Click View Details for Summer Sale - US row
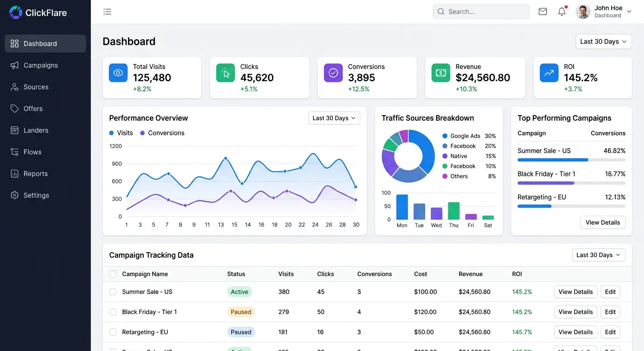This screenshot has width=644, height=351. (x=575, y=292)
